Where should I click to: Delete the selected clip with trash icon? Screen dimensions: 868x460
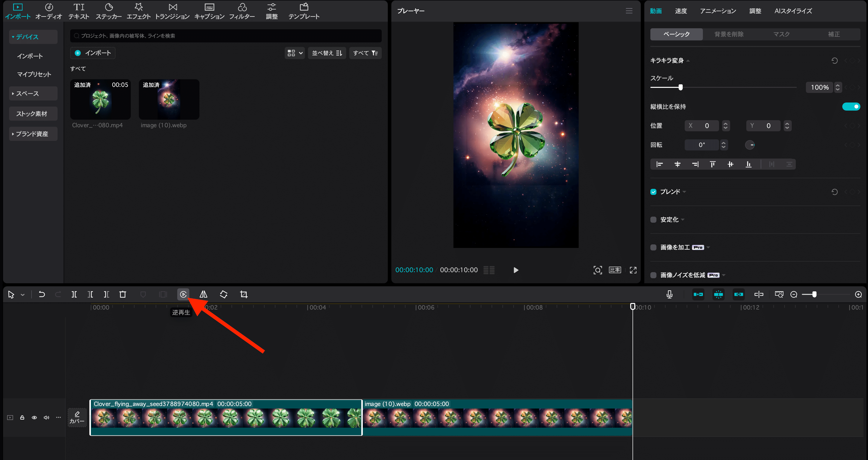pyautogui.click(x=123, y=294)
